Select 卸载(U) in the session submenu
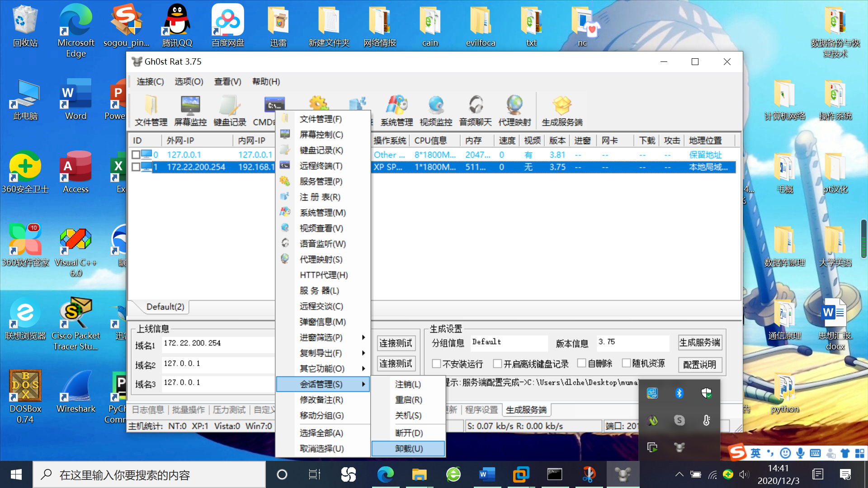This screenshot has width=868, height=488. pyautogui.click(x=409, y=449)
